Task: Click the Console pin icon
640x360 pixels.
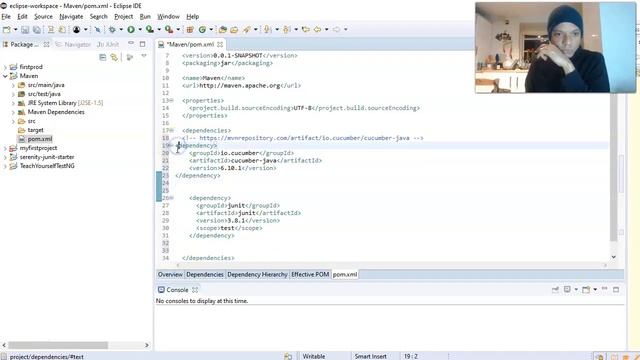Action: coord(555,290)
